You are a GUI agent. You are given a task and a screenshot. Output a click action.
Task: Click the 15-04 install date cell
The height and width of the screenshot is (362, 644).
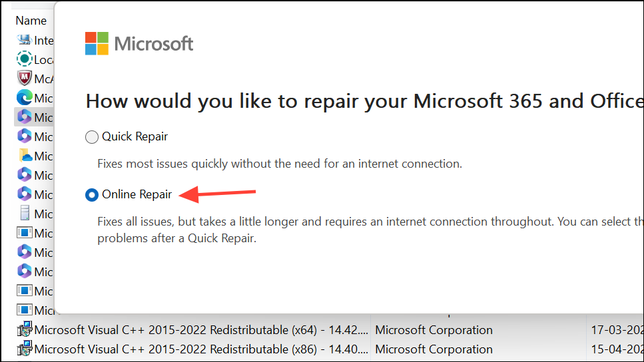coord(616,349)
